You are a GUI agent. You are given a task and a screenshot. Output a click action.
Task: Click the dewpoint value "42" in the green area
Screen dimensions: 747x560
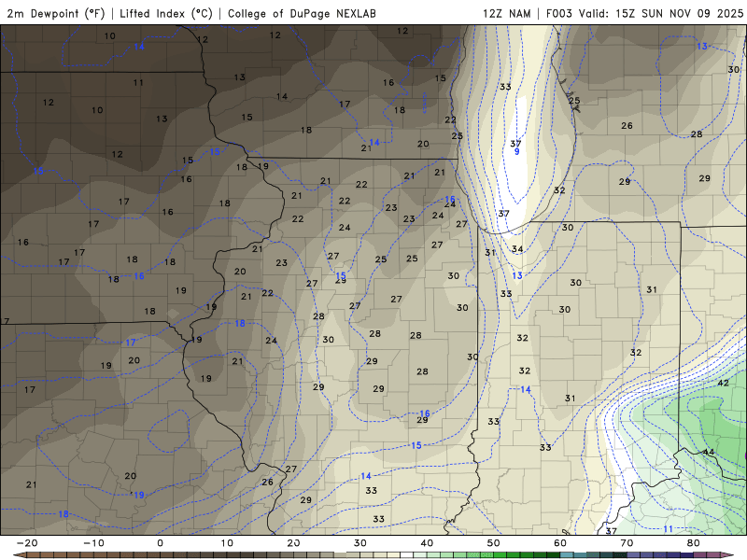(723, 383)
